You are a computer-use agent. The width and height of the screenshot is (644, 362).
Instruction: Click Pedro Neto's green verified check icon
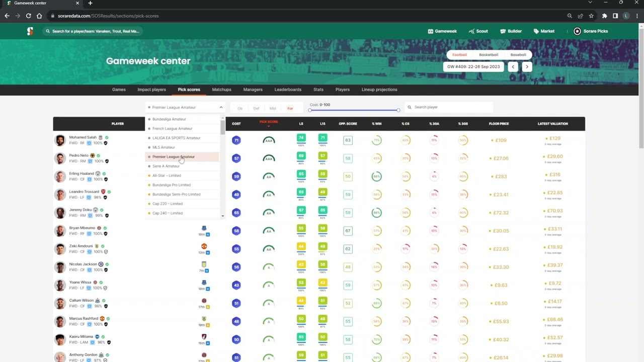[98, 155]
